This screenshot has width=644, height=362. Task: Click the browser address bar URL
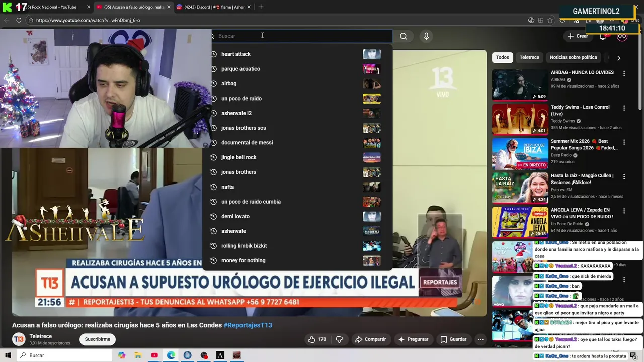pos(88,20)
